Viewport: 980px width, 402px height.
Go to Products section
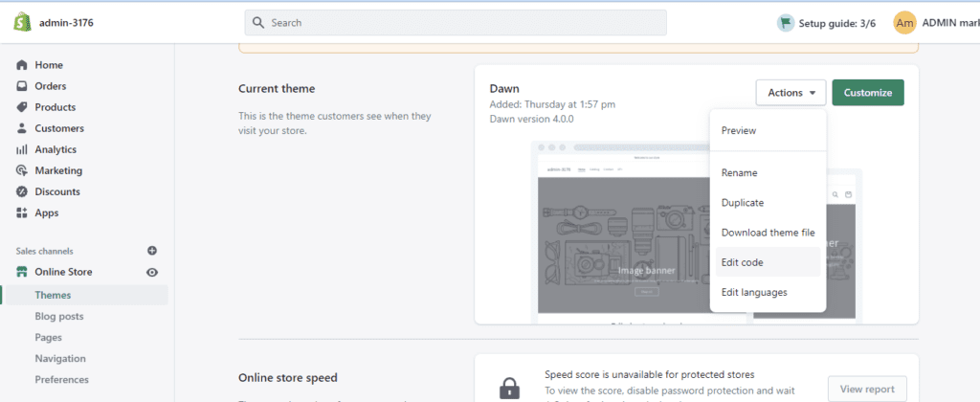point(55,107)
